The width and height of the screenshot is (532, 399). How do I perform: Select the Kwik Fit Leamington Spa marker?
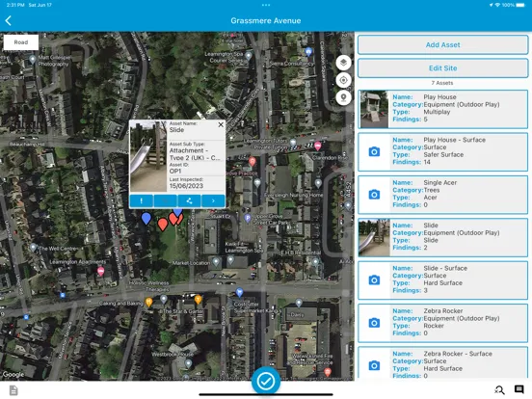pos(230,260)
